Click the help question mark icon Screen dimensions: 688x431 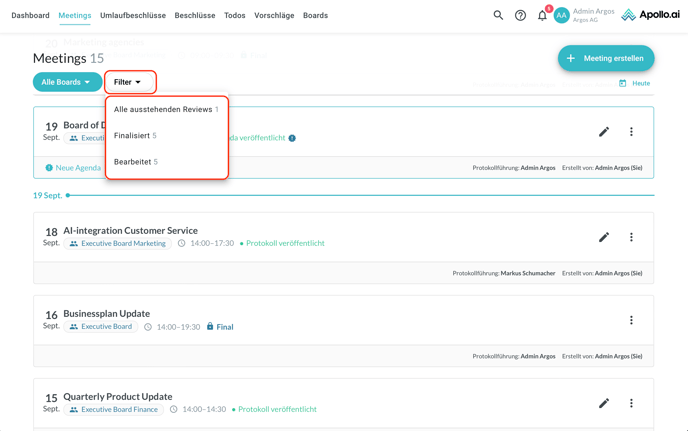point(520,15)
